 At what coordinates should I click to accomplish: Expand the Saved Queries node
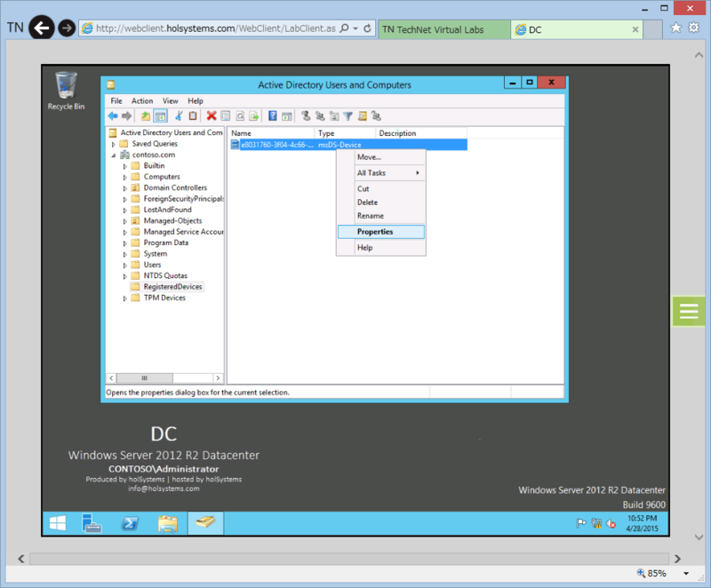pyautogui.click(x=114, y=145)
